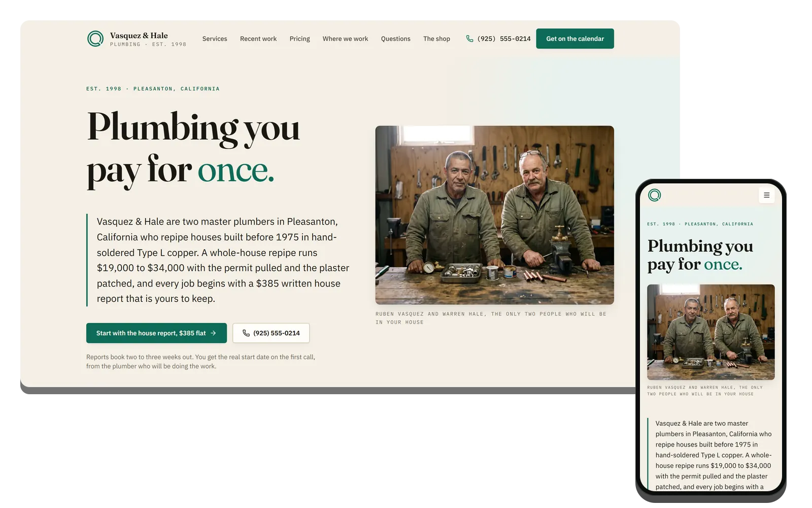Call (925) 555-0214 from the header link
This screenshot has height=508, width=812.
(498, 39)
